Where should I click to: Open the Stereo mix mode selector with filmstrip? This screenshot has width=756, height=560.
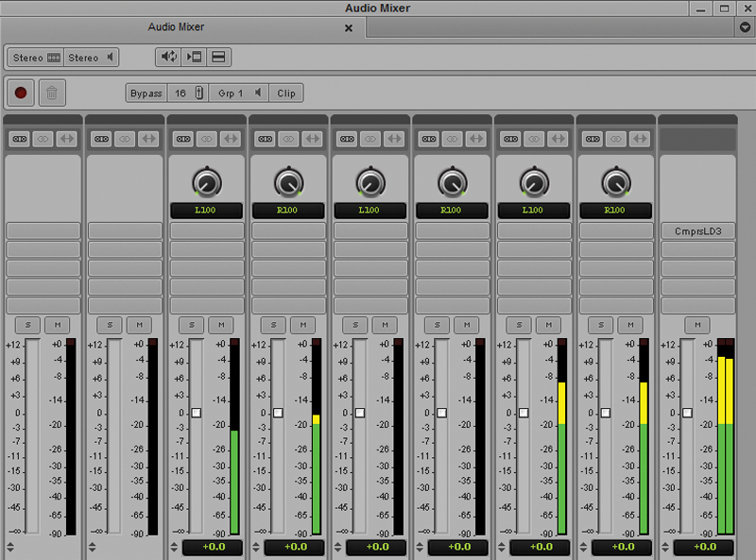(36, 58)
